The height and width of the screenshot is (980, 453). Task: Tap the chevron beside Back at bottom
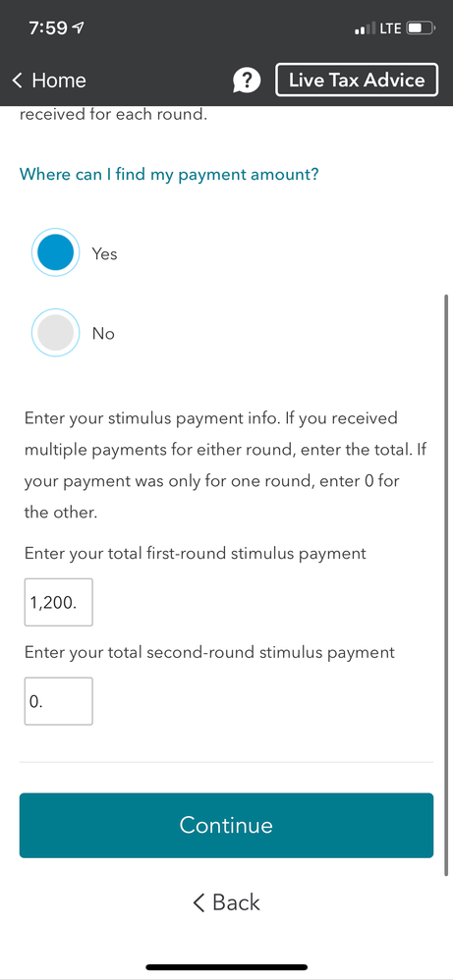[x=198, y=902]
